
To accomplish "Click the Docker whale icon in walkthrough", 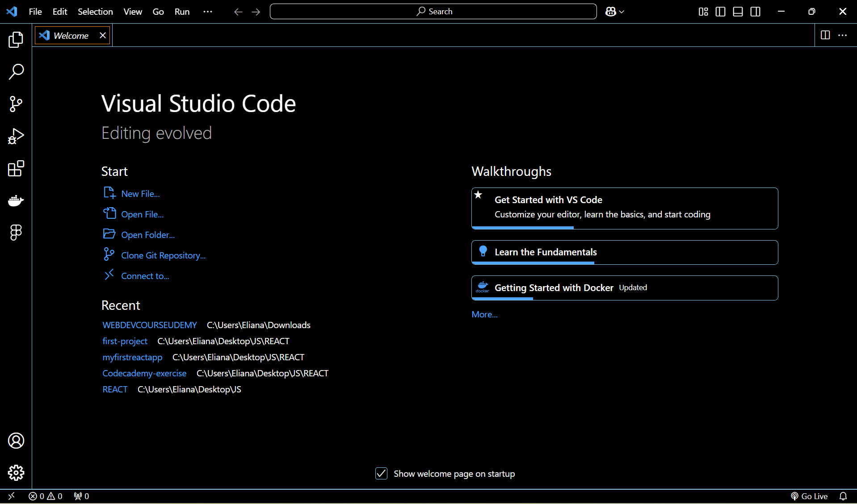I will tap(483, 287).
